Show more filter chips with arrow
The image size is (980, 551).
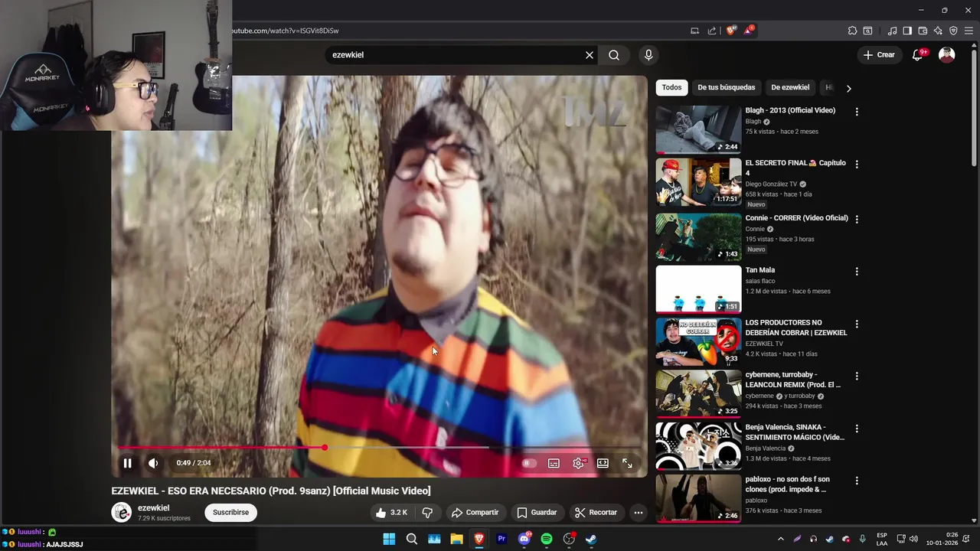point(848,88)
